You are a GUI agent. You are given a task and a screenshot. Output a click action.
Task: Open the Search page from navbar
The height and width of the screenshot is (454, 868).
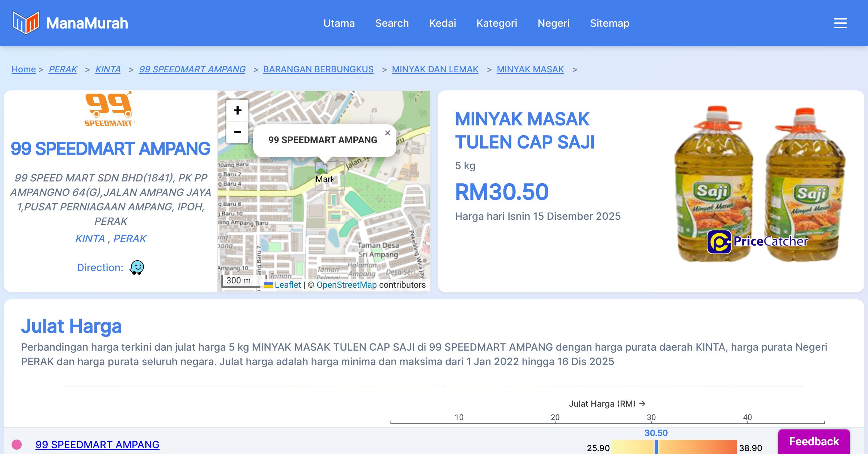pyautogui.click(x=392, y=23)
